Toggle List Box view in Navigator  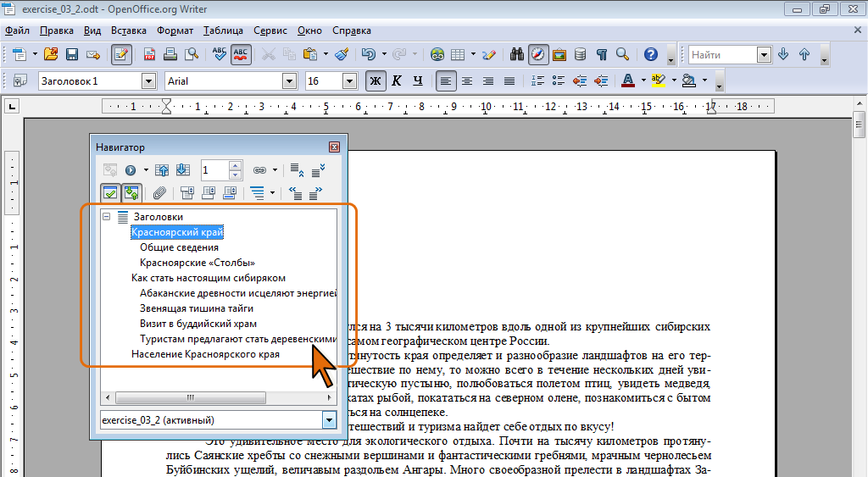pyautogui.click(x=110, y=192)
